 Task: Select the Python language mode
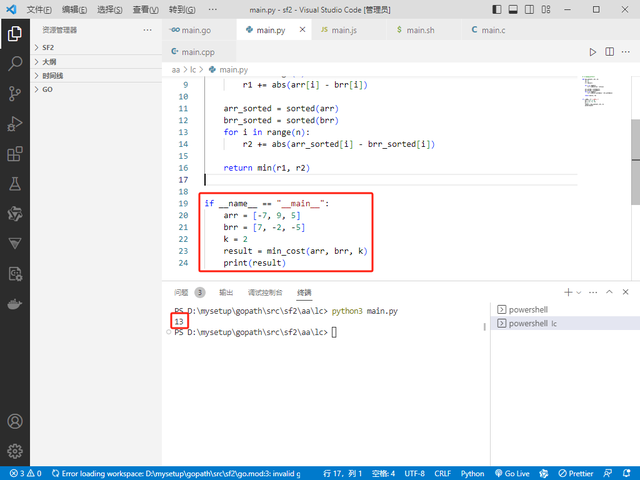[x=472, y=473]
